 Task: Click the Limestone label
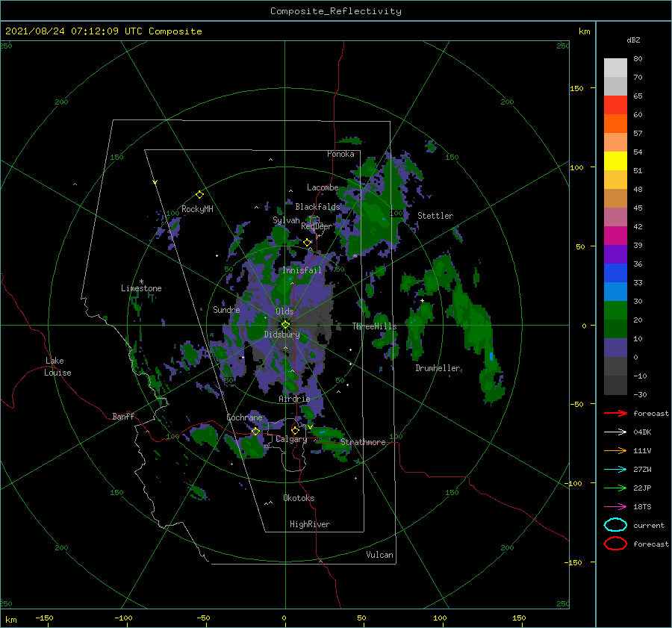[x=141, y=288]
